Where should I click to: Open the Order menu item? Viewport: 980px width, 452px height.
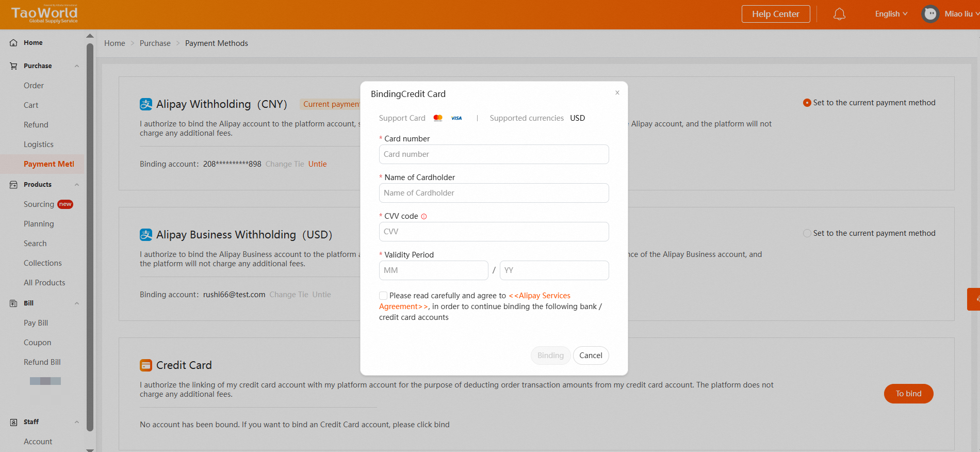pyautogui.click(x=34, y=86)
